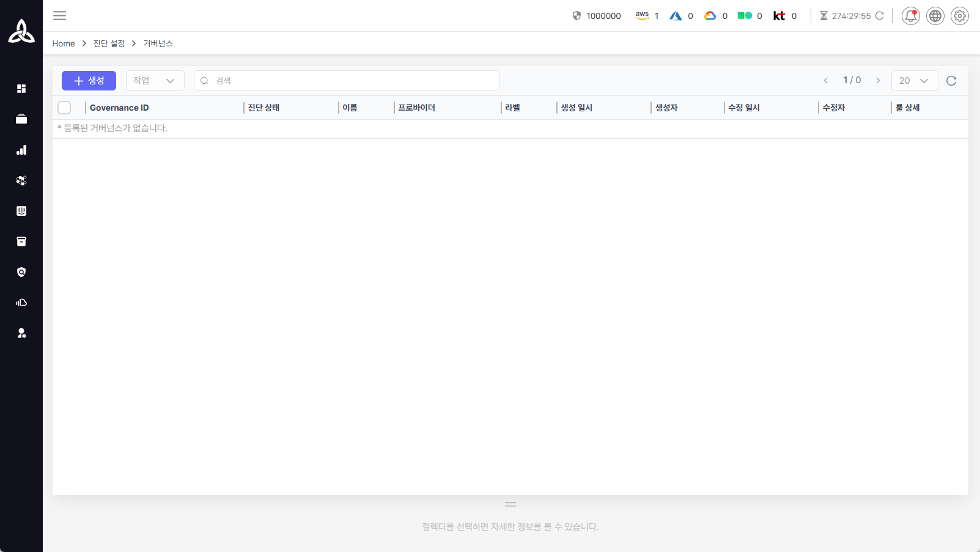Viewport: 980px width, 552px height.
Task: Go to next page arrow
Action: point(878,81)
